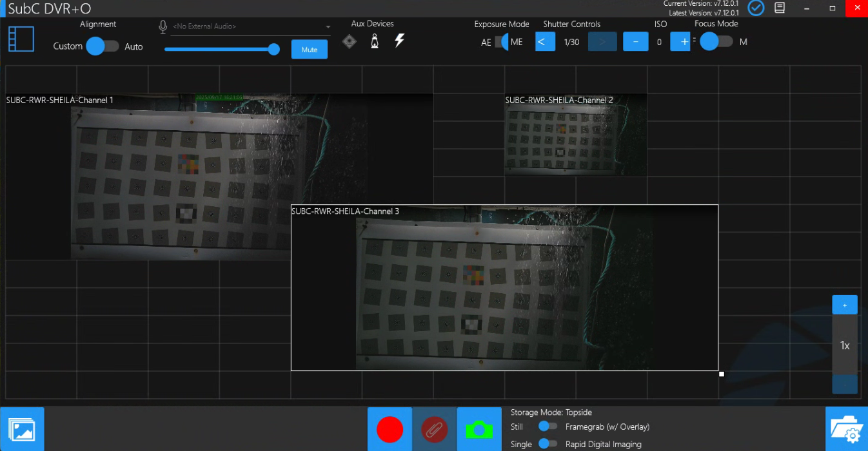Viewport: 868px width, 451px height.
Task: Click the lamp aux device icon
Action: point(374,41)
